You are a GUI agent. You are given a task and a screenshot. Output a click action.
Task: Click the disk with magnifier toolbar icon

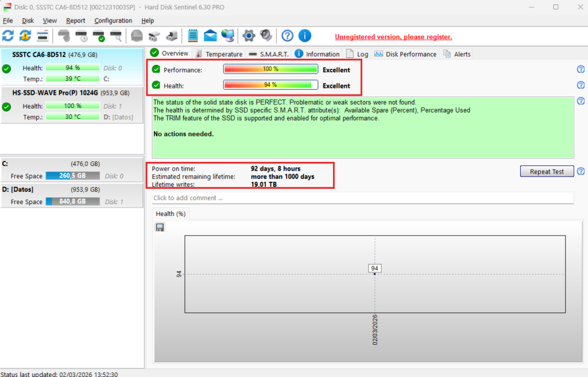pyautogui.click(x=116, y=36)
